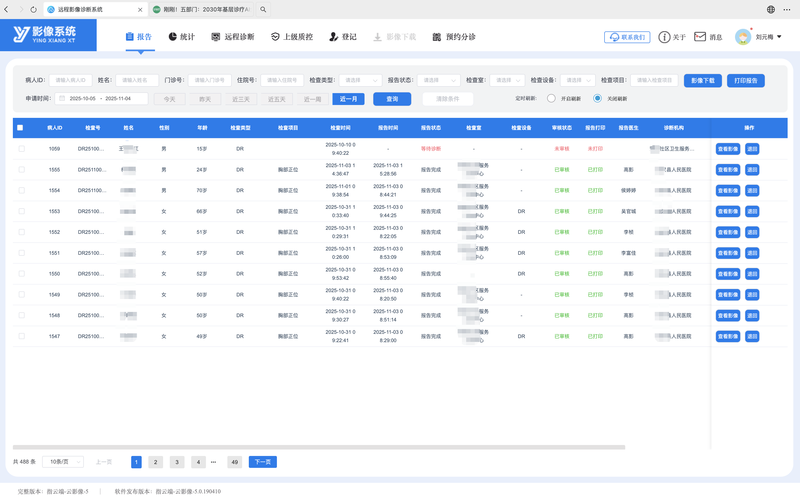Tick the select-all checkbox in table header
Viewport: 800px width, 500px height.
tap(20, 128)
